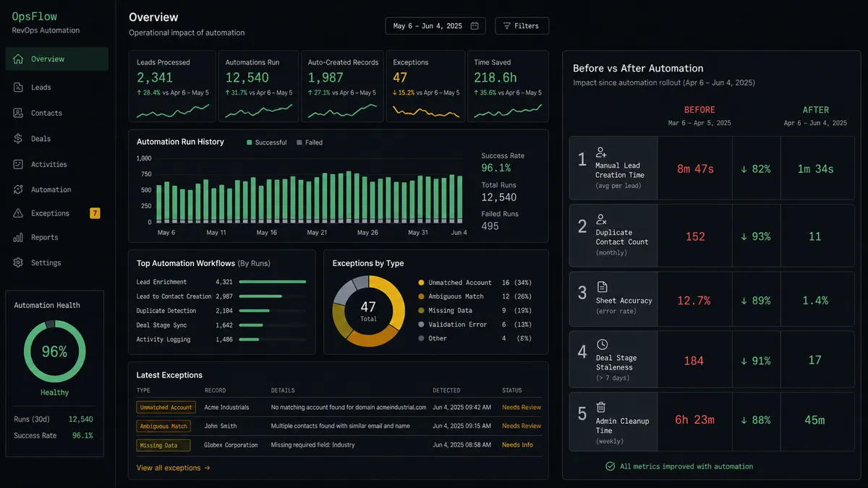
Task: Click Validation Error in exceptions legend
Action: click(457, 325)
